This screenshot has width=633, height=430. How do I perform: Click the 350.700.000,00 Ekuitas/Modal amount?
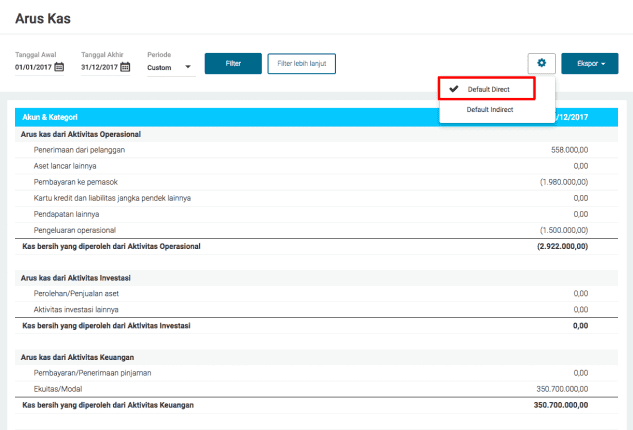[x=562, y=389]
